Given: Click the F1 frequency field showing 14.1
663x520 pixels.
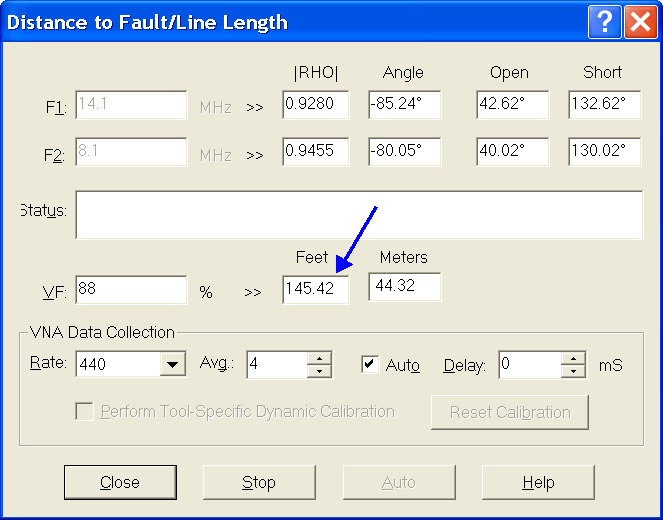Looking at the screenshot, I should [x=131, y=104].
